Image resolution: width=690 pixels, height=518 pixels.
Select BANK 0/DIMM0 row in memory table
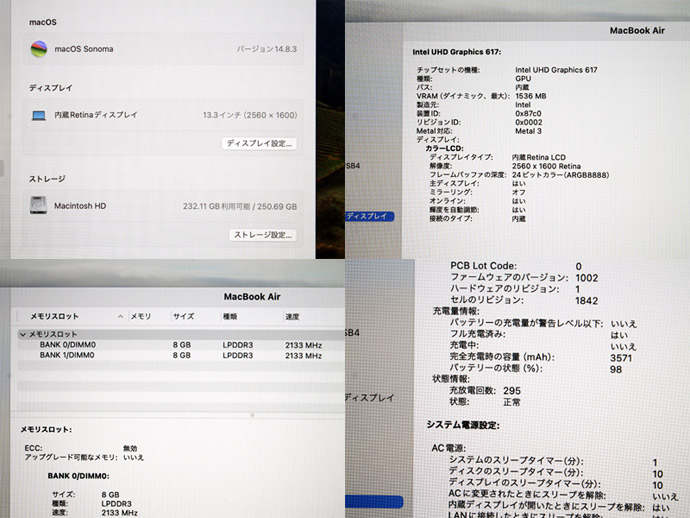tap(181, 345)
